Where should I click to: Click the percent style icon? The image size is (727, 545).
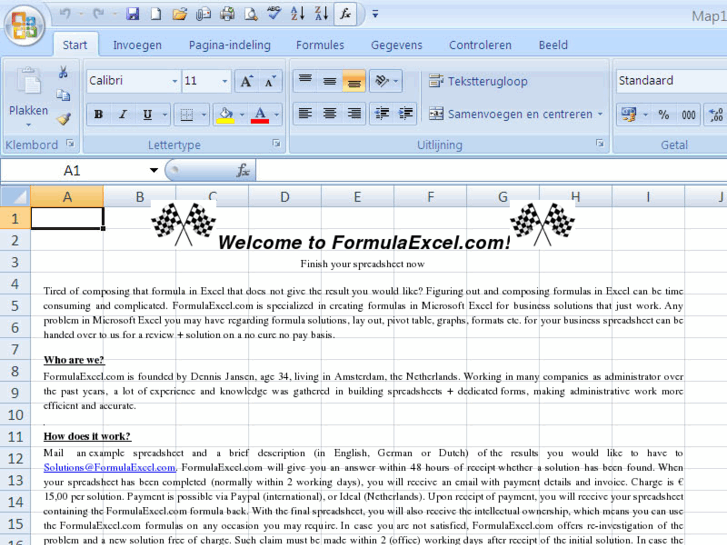[664, 115]
